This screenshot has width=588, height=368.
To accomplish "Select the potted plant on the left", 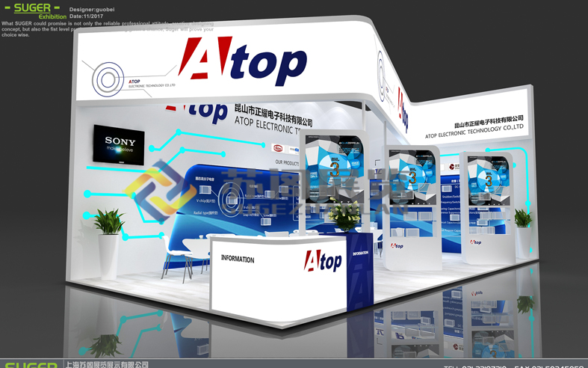I will tap(108, 224).
